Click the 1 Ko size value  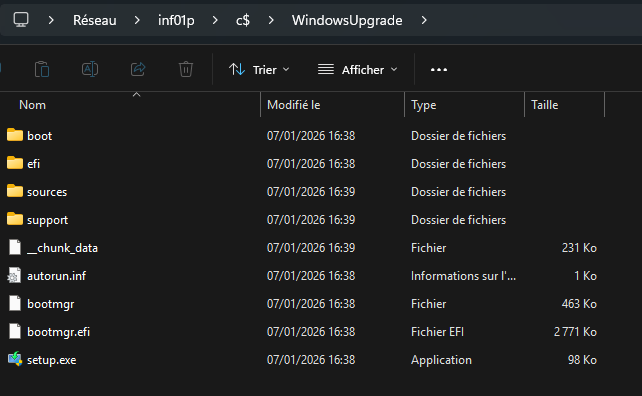pos(585,276)
